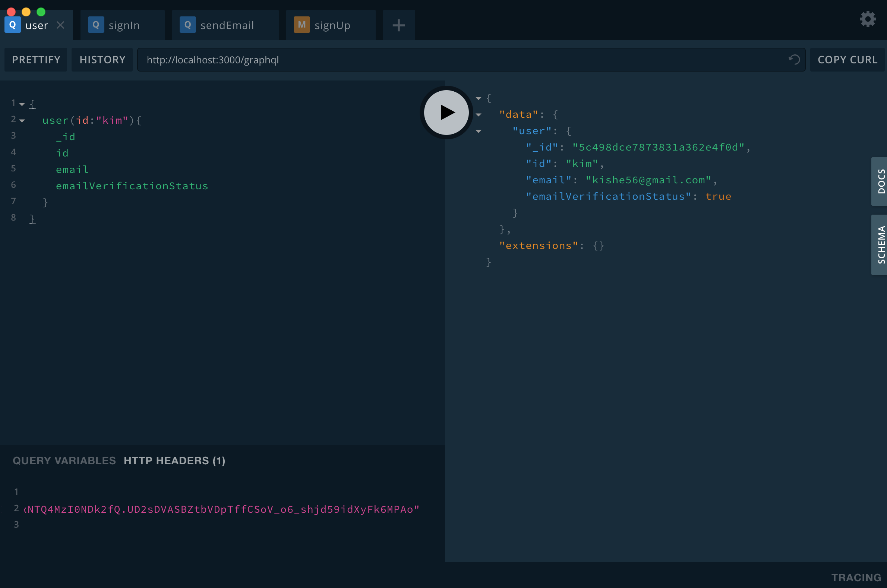Image resolution: width=887 pixels, height=588 pixels.
Task: Click the Q icon on the signIn tab
Action: (96, 25)
